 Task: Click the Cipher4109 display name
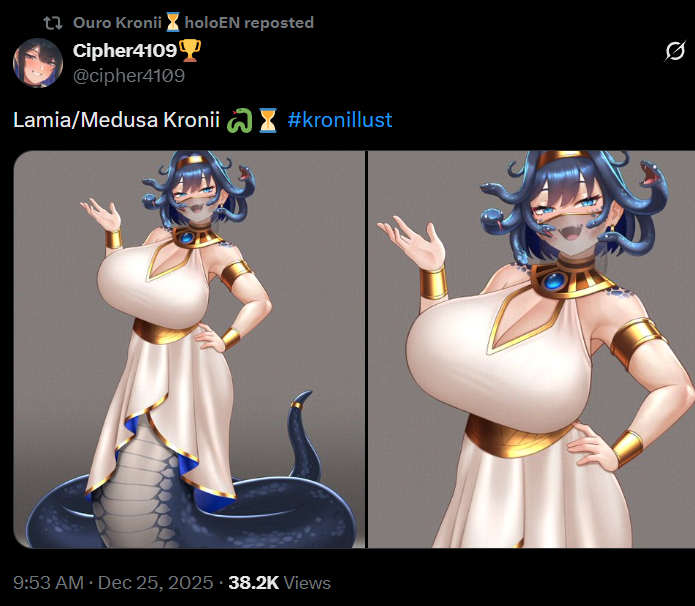[x=125, y=51]
